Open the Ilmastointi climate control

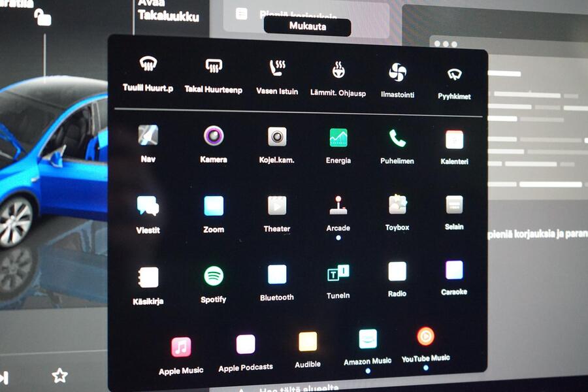point(397,72)
